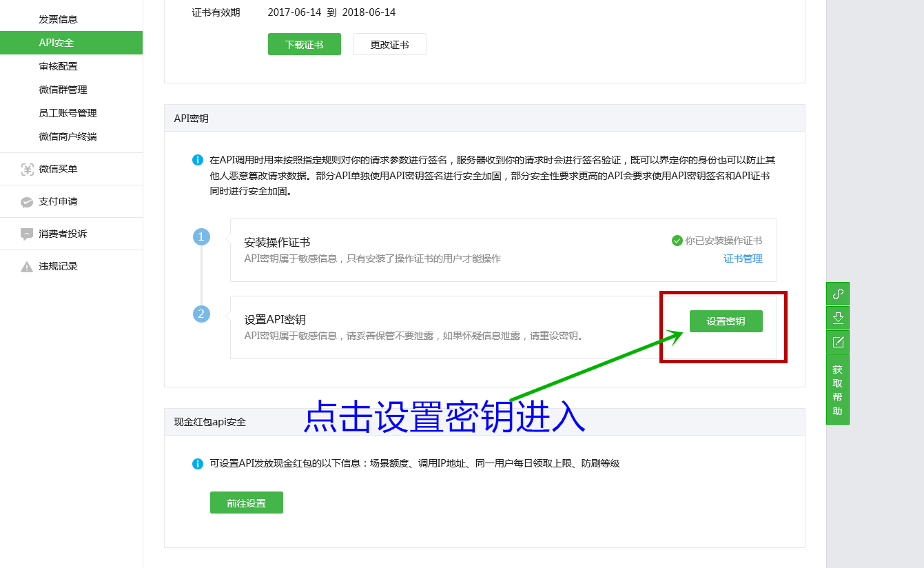Click the green check icon for 你已安装操作证书
The image size is (924, 568).
(677, 241)
